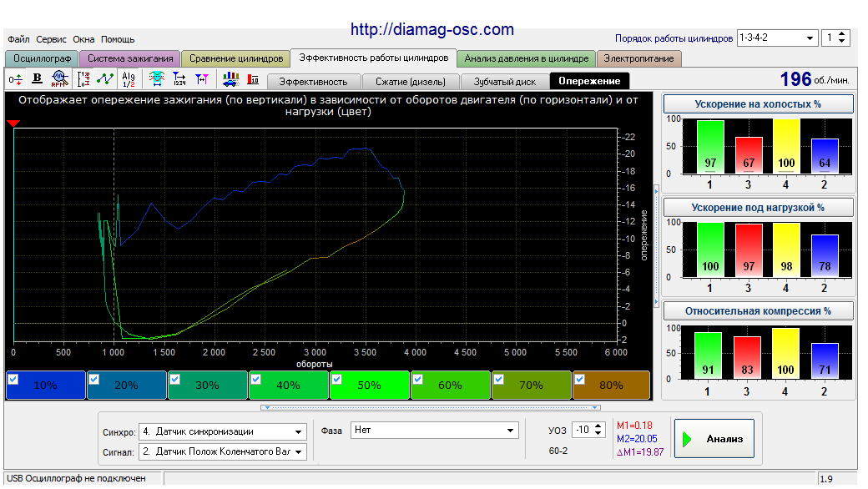The height and width of the screenshot is (489, 868).
Task: Click the Alg 1/2 algorithm icon
Action: pos(129,79)
